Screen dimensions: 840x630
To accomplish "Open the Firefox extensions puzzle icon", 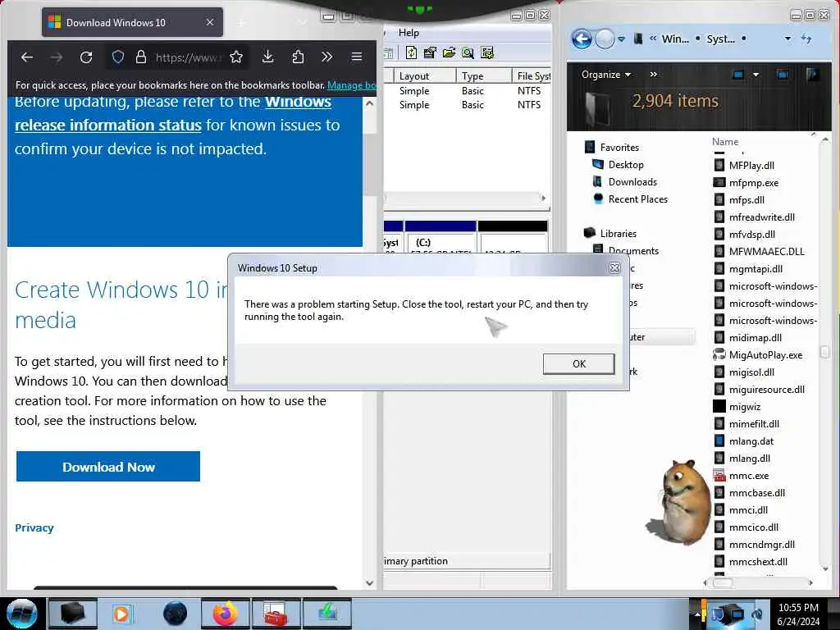I will tap(298, 57).
